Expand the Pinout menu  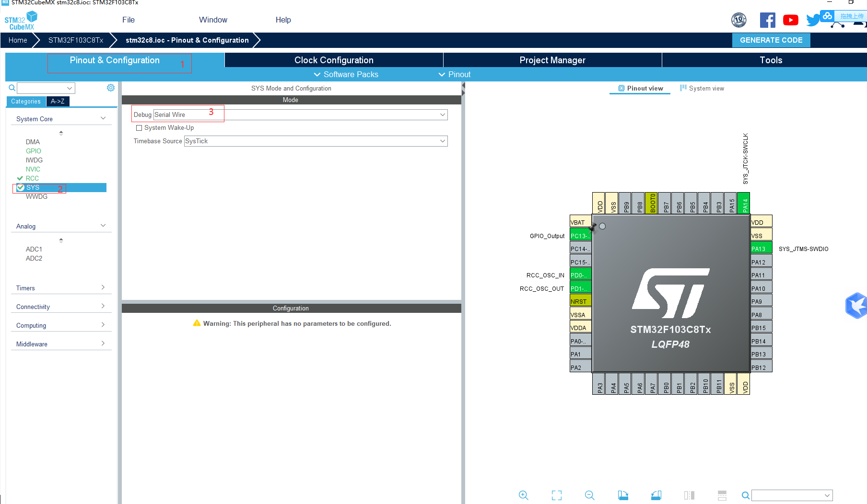(x=455, y=74)
